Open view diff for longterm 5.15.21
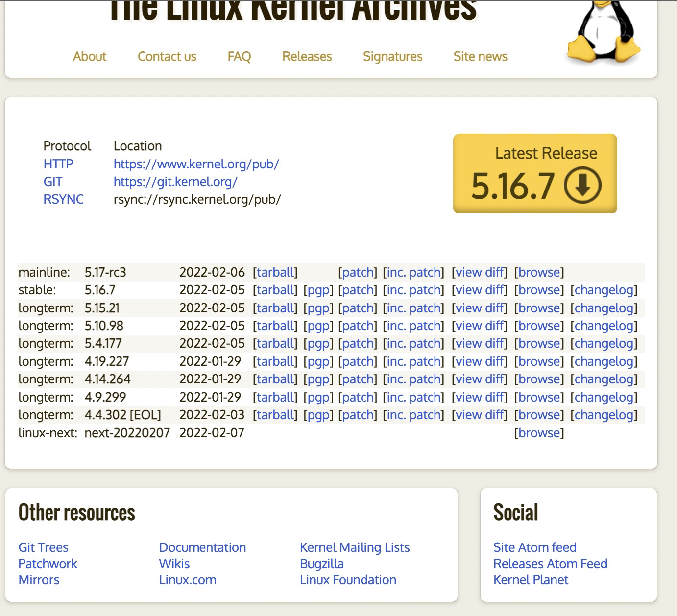This screenshot has width=677, height=616. [x=480, y=308]
